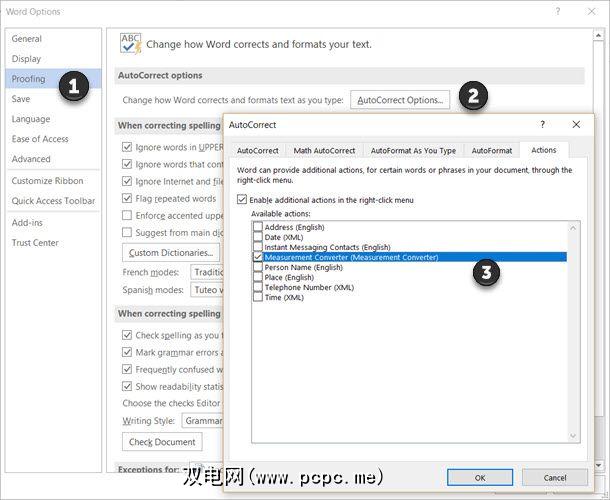Check Instant Messaging Contacts (English) action
This screenshot has width=610, height=500.
pyautogui.click(x=258, y=247)
